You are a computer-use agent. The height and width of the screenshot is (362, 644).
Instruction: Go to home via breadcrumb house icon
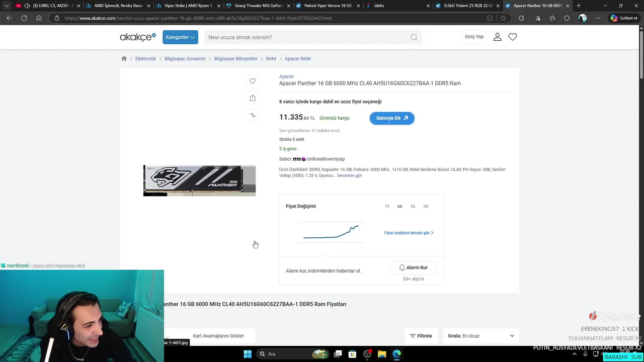pyautogui.click(x=124, y=59)
